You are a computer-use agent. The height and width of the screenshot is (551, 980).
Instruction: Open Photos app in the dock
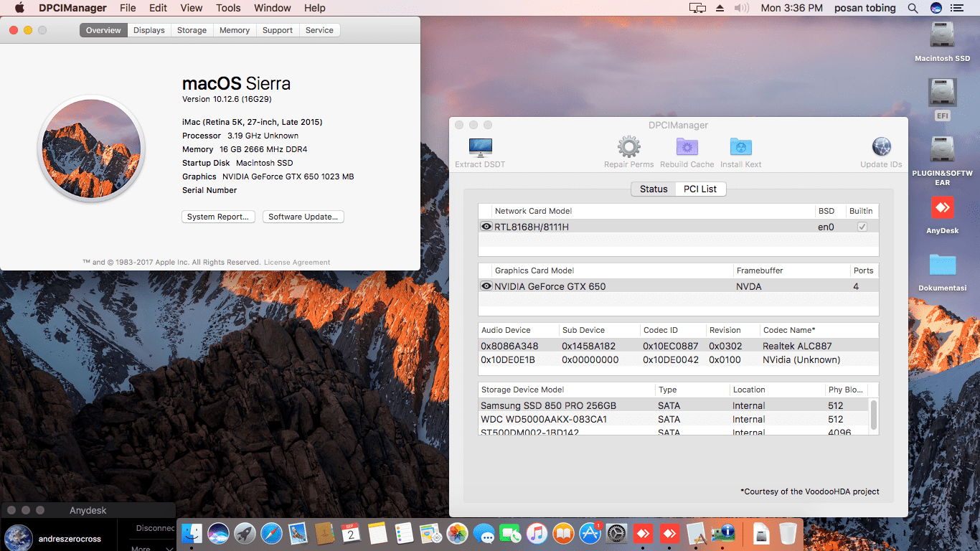(x=457, y=533)
